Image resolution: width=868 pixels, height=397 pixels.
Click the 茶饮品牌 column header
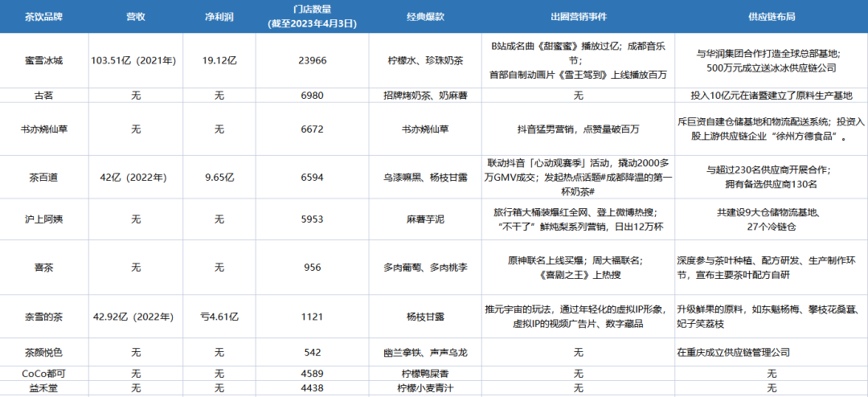tap(43, 17)
